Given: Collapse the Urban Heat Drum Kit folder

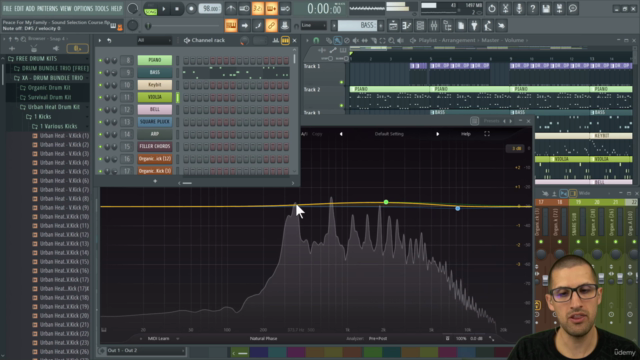Looking at the screenshot, I should 53,107.
